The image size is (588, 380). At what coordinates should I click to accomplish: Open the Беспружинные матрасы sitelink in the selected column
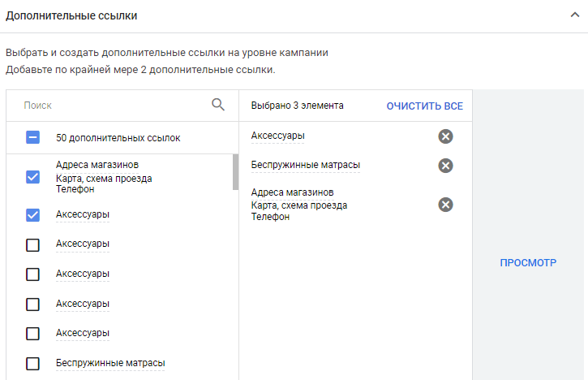(x=305, y=165)
